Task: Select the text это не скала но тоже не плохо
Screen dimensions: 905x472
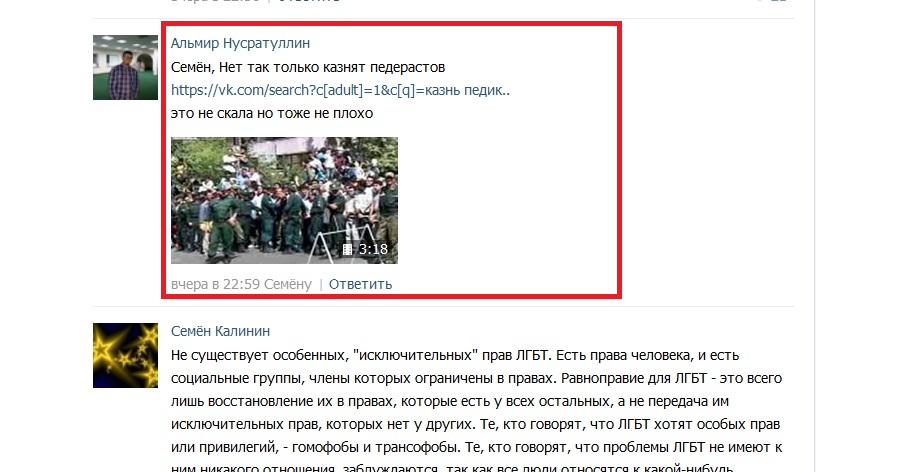Action: tap(272, 113)
